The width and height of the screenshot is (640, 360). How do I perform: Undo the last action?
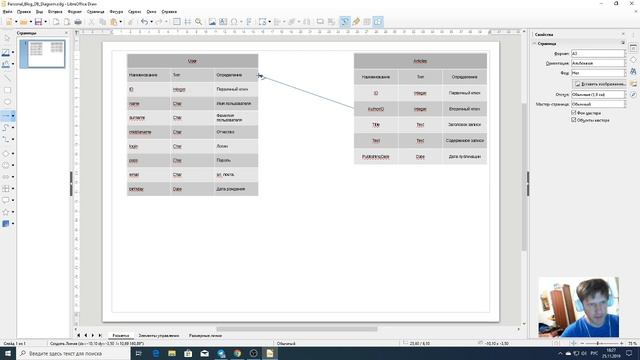point(144,22)
